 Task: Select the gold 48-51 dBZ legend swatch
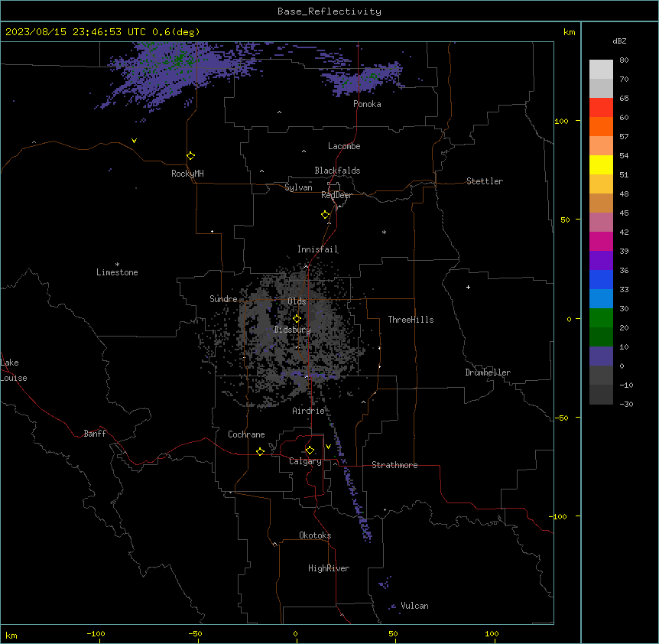pyautogui.click(x=601, y=184)
